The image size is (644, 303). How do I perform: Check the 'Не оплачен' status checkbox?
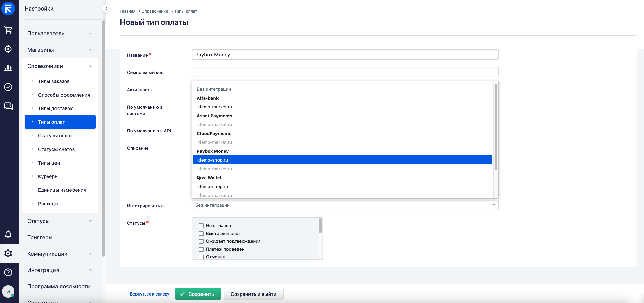click(x=201, y=226)
